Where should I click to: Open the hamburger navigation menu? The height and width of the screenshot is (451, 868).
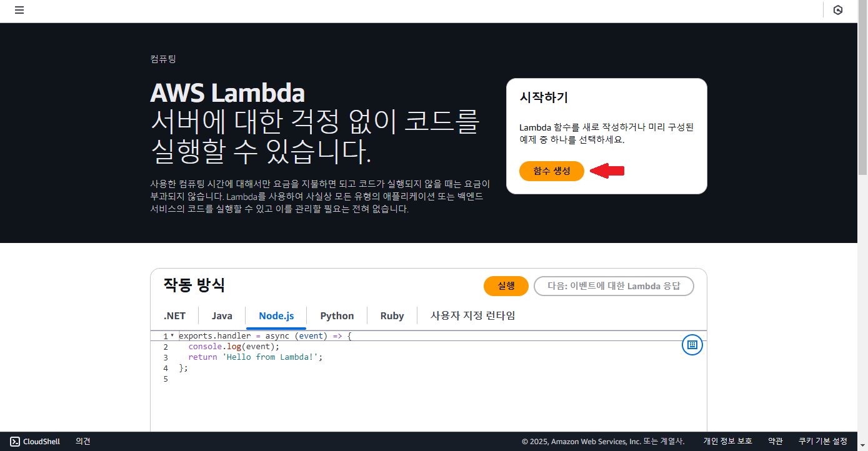pos(19,10)
